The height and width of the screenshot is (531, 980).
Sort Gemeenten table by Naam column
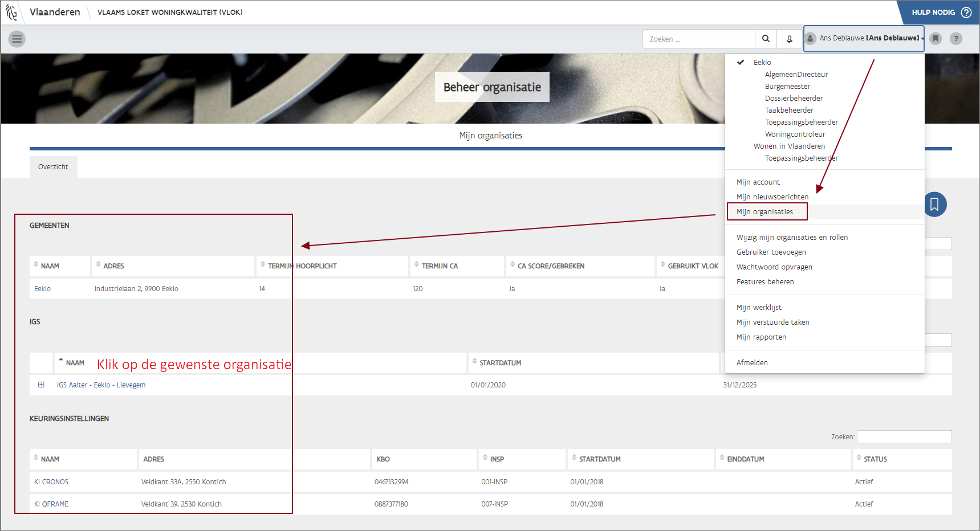click(50, 266)
